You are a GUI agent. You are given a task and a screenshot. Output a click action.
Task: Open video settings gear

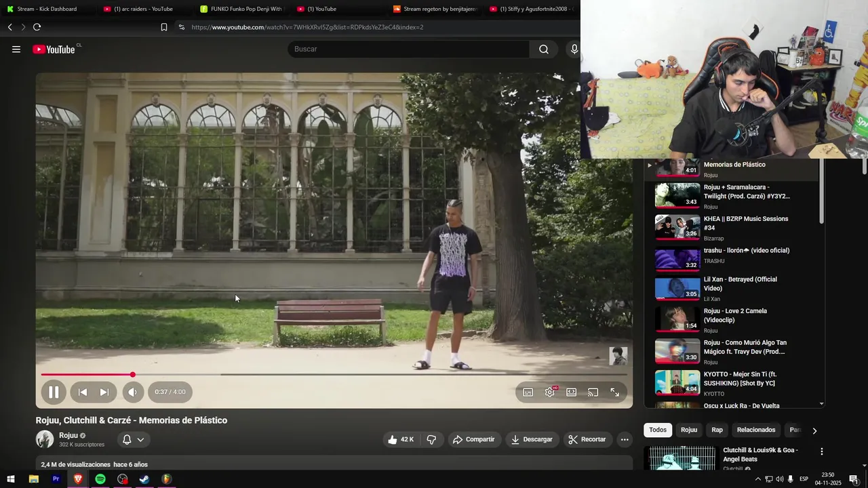point(550,392)
